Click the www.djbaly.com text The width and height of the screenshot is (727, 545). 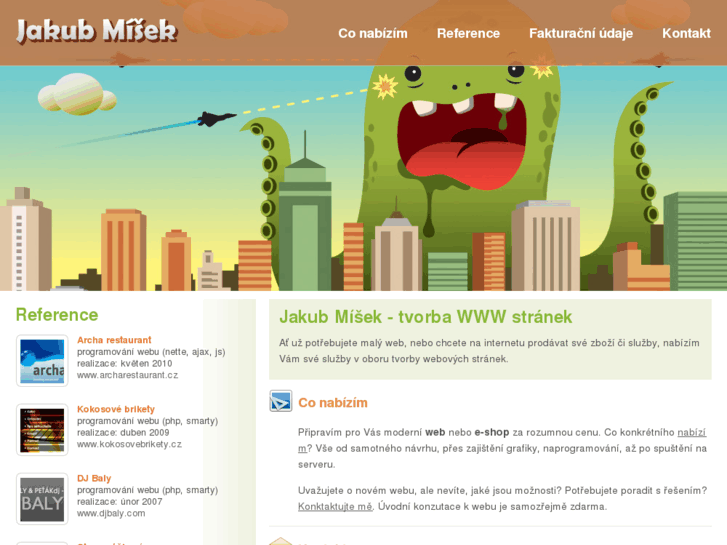tap(111, 513)
